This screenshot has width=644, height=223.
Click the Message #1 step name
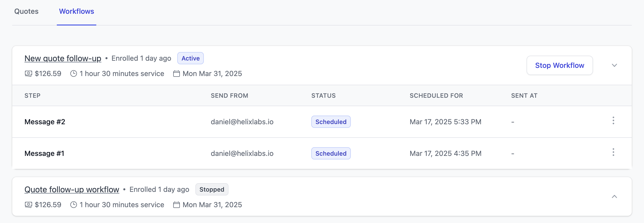click(44, 153)
